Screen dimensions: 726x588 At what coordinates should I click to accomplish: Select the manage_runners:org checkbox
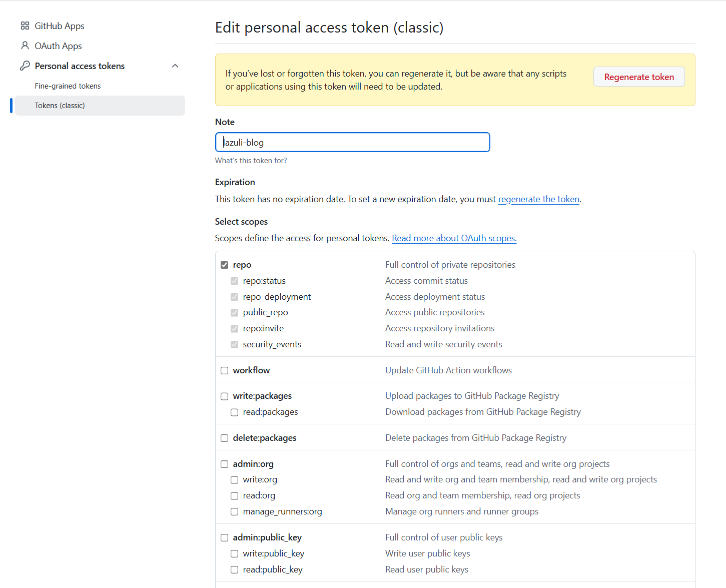pyautogui.click(x=235, y=512)
